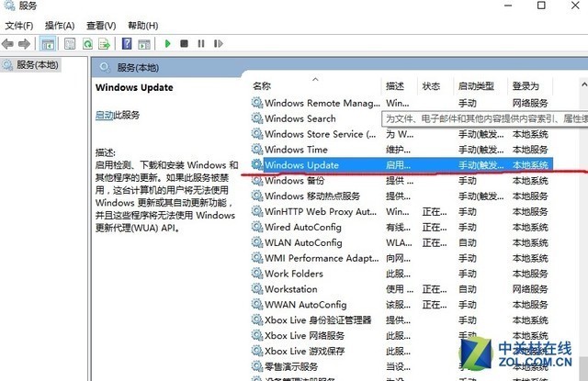The width and height of the screenshot is (588, 381).
Task: Select the Windows Update service row
Action: [x=401, y=165]
